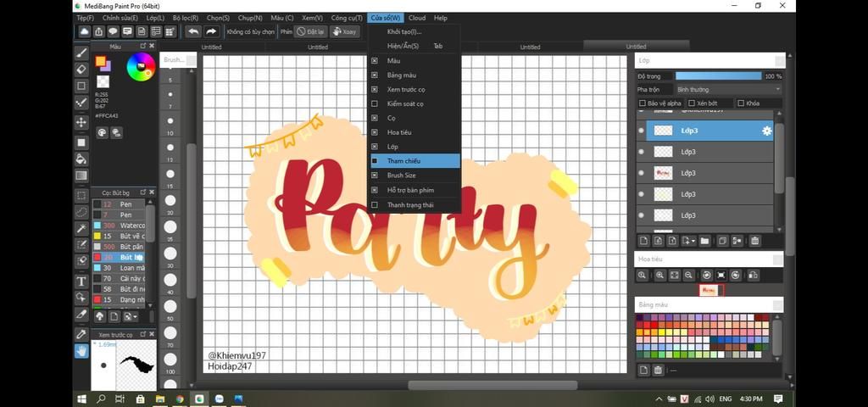Click the Undo arrow button
868x407 pixels.
[193, 31]
